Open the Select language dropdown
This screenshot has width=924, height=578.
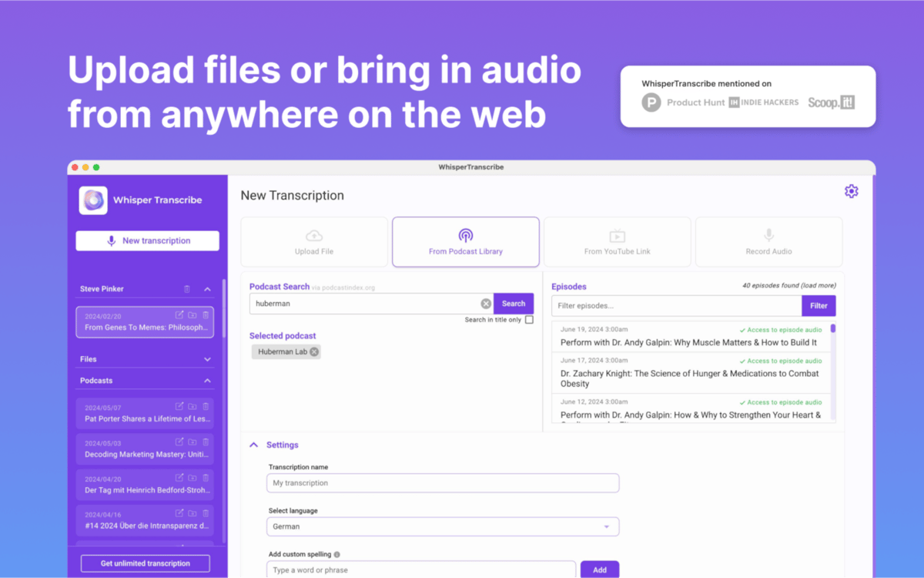pos(443,527)
